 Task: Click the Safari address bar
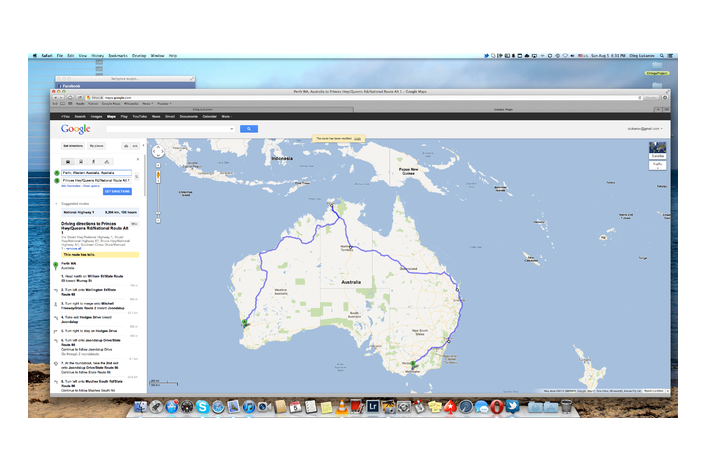[364, 97]
